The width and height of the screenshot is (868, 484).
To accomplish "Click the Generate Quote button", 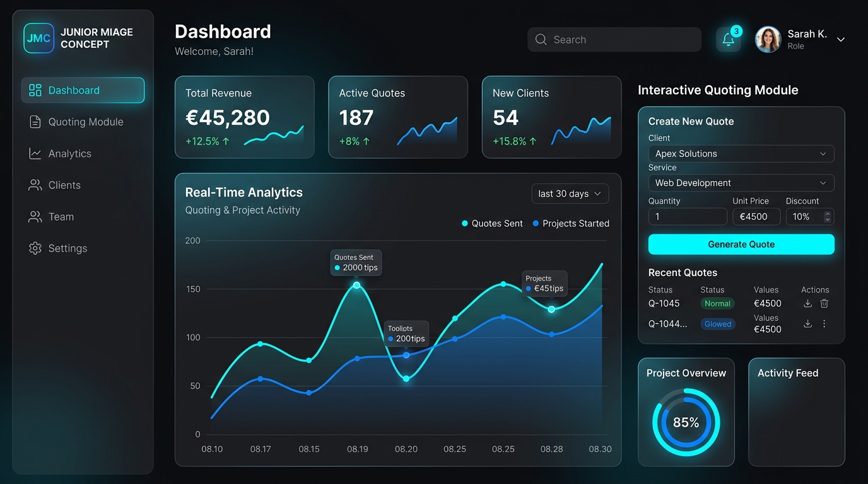I will 741,245.
